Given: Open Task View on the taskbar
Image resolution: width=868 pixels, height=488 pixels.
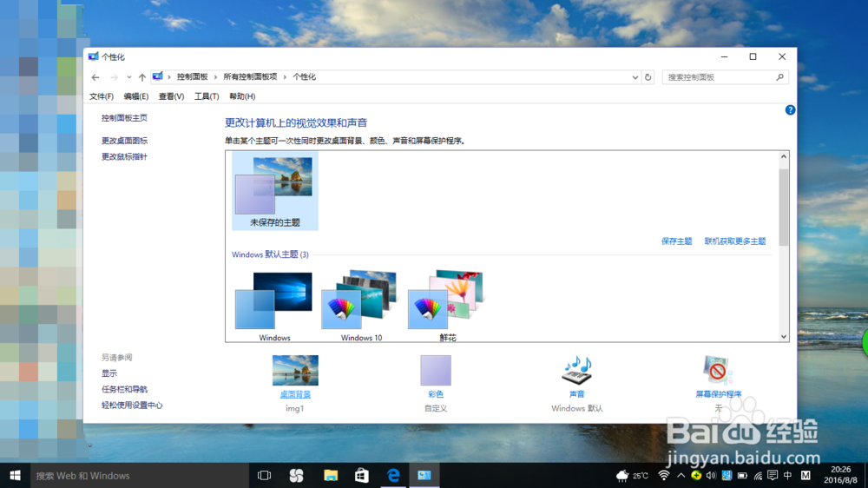Looking at the screenshot, I should point(265,475).
